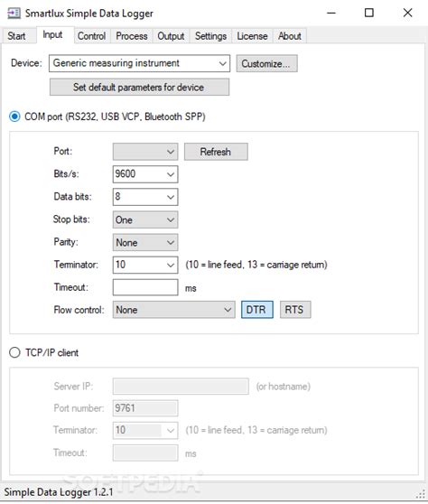Minimize the Smartlux window
This screenshot has height=504, width=428.
pyautogui.click(x=331, y=14)
